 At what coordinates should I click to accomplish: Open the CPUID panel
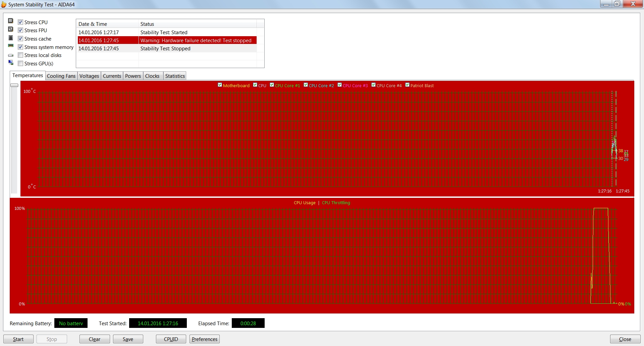pos(171,339)
